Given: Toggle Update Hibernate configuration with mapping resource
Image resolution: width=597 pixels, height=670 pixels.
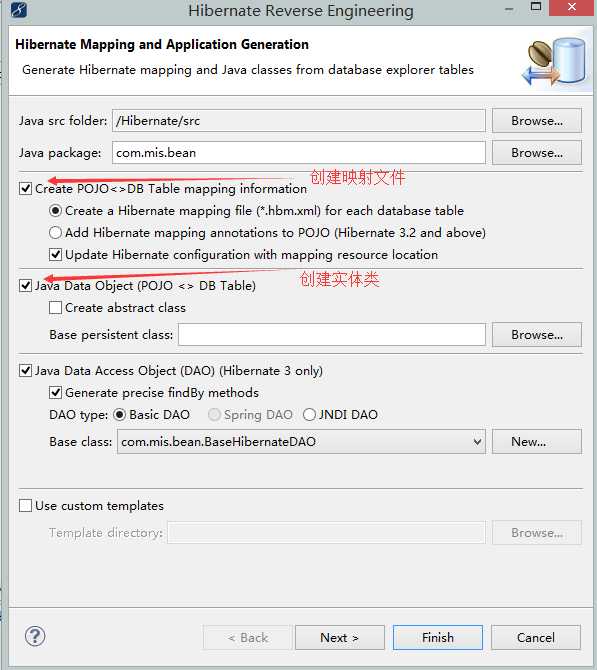Looking at the screenshot, I should point(55,255).
